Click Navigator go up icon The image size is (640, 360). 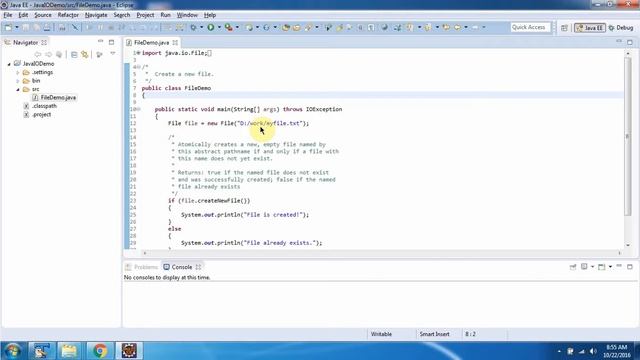coord(59,54)
